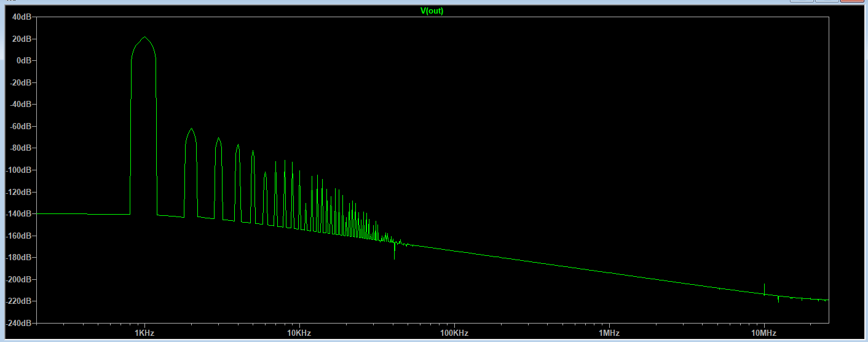The height and width of the screenshot is (342, 868).
Task: Select the V(out) trace label
Action: 432,11
